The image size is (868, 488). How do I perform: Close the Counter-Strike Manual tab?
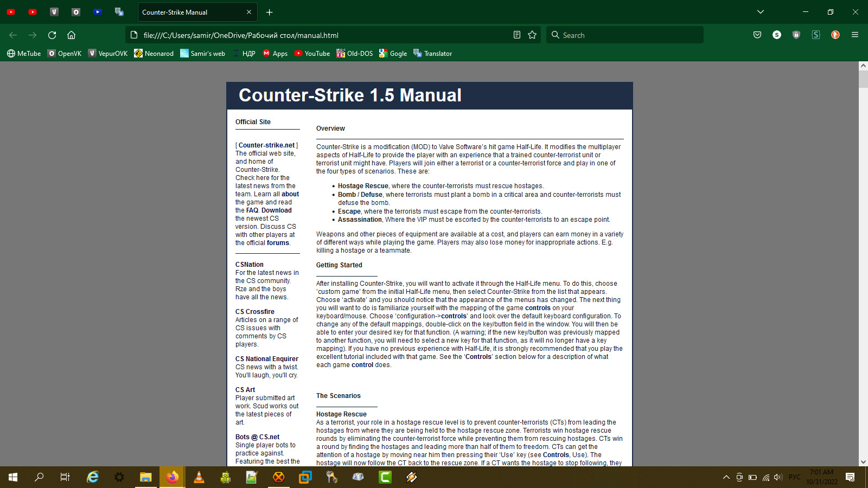[249, 12]
